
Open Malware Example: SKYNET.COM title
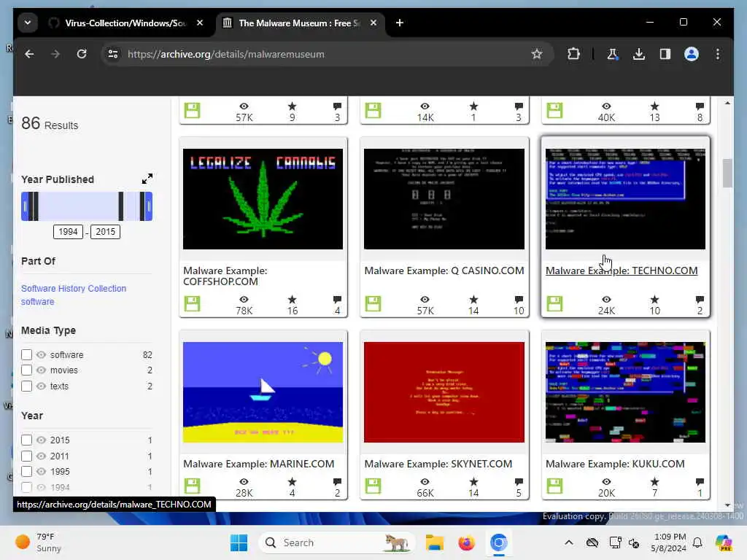[x=438, y=464]
